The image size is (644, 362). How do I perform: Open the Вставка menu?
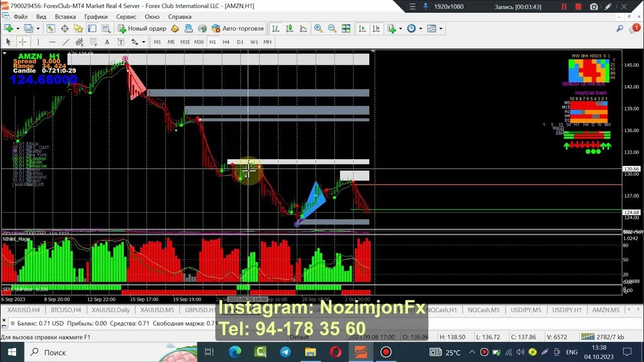click(x=65, y=16)
